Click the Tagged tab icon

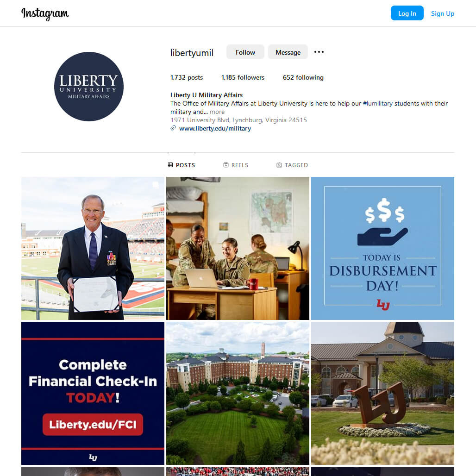point(279,165)
